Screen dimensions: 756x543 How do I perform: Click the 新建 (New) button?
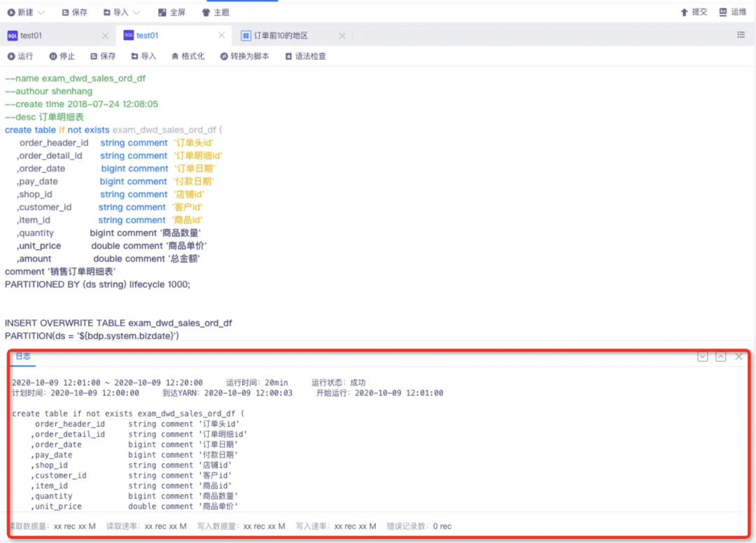click(x=20, y=13)
